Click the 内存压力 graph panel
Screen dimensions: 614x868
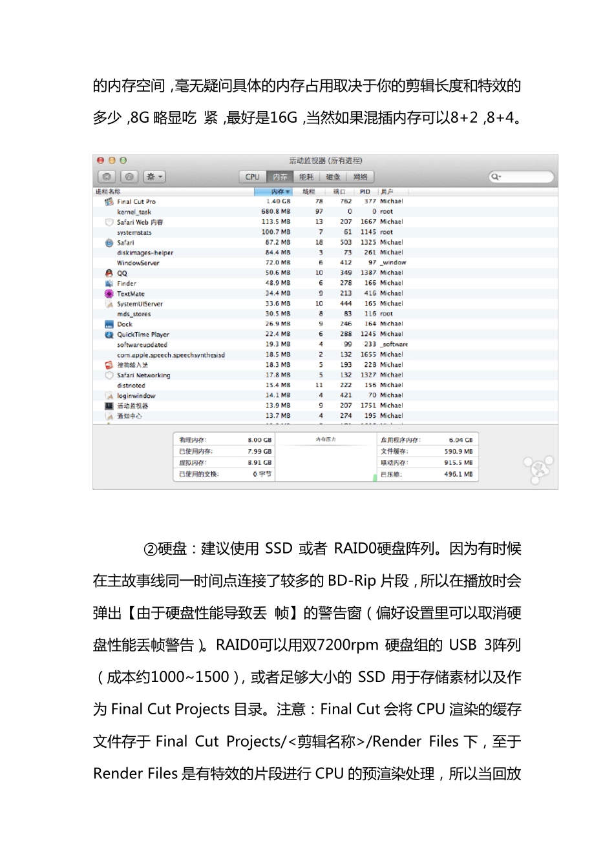click(325, 458)
